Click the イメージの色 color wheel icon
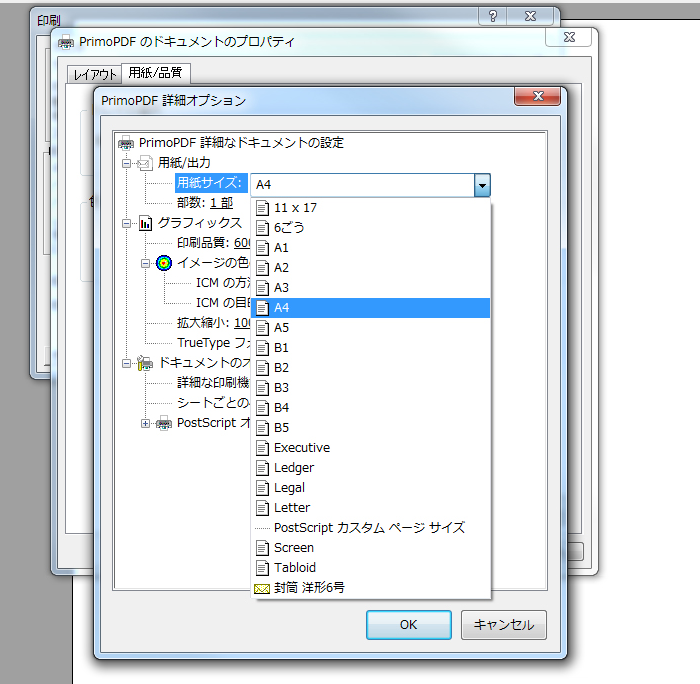This screenshot has width=700, height=684. [164, 263]
